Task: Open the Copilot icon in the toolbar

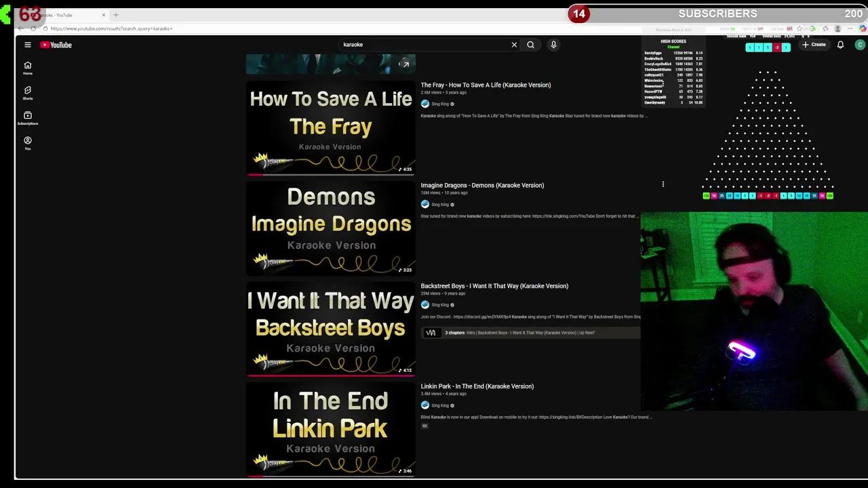Action: (x=863, y=28)
